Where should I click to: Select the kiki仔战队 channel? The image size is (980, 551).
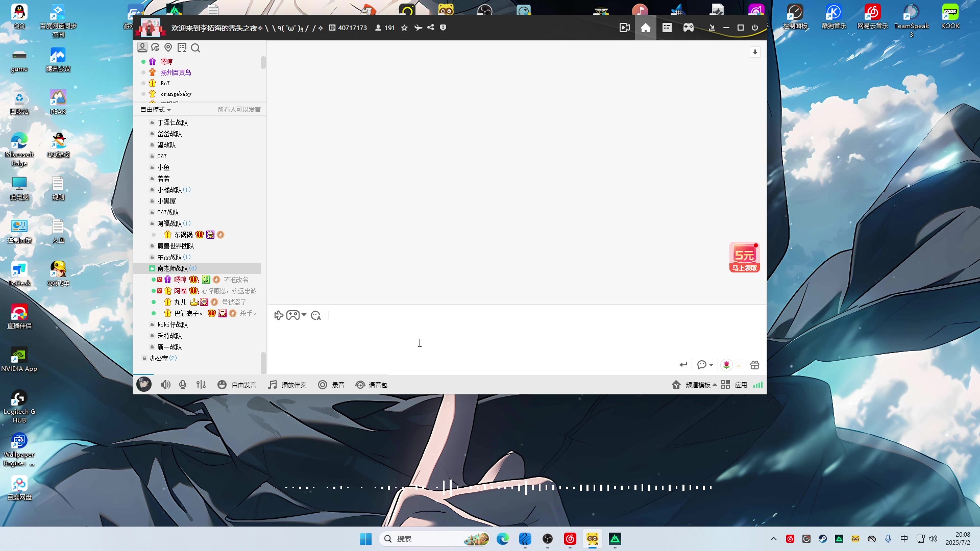(x=173, y=324)
